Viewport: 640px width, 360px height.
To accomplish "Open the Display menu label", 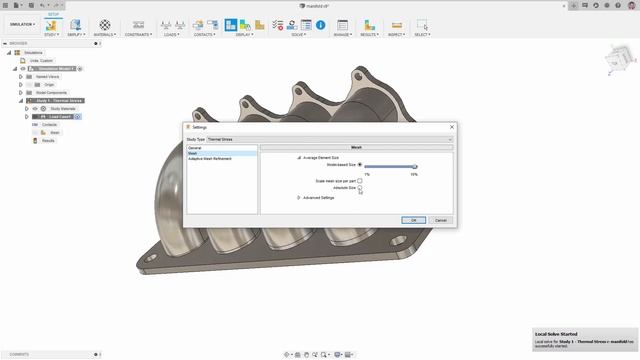I will pos(244,35).
